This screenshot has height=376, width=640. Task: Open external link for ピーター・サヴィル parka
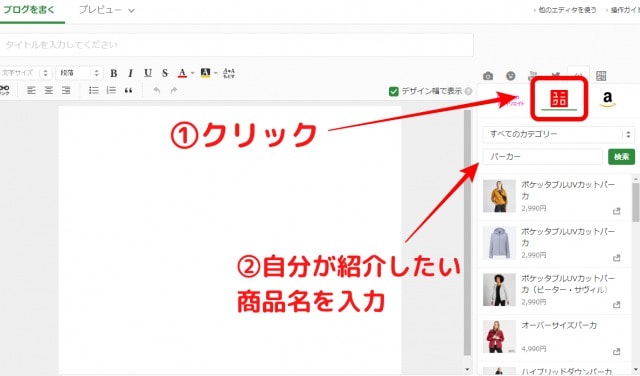click(616, 305)
